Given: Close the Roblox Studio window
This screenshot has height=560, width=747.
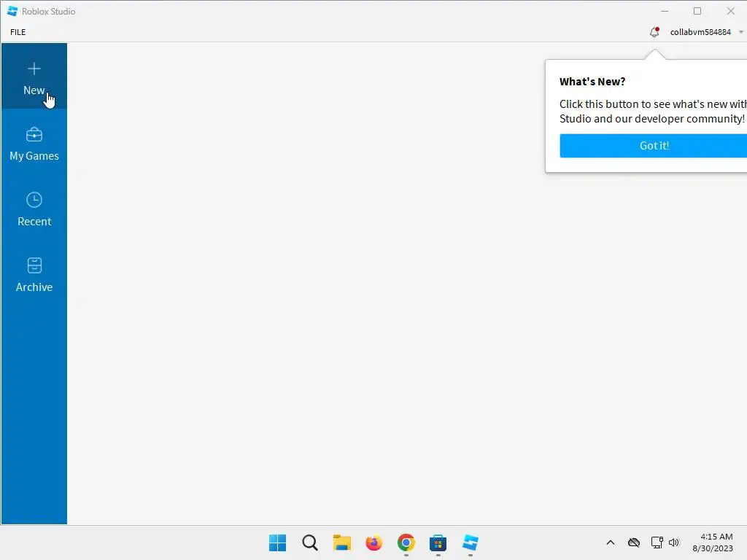Looking at the screenshot, I should [730, 11].
